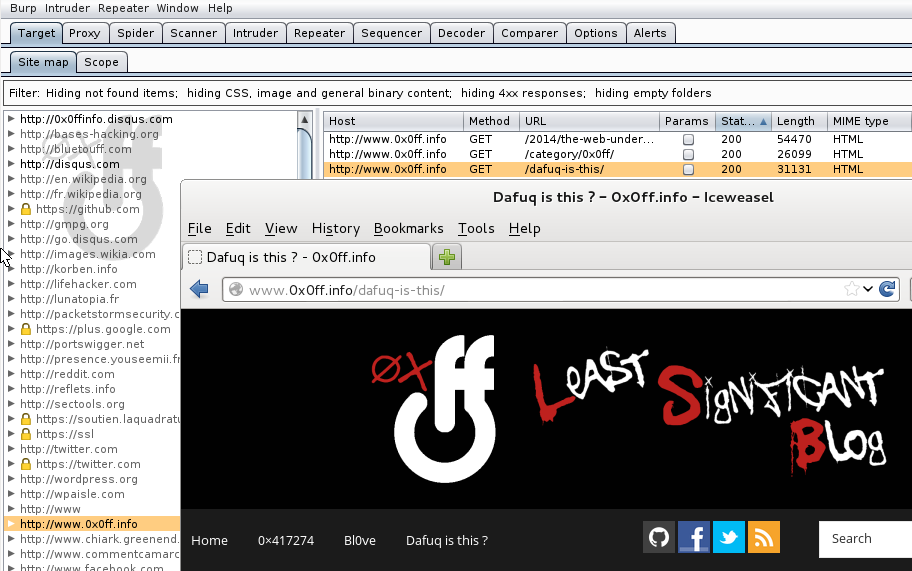Expand http://0x0ffinfo.disqus.com tree node

(x=10, y=119)
